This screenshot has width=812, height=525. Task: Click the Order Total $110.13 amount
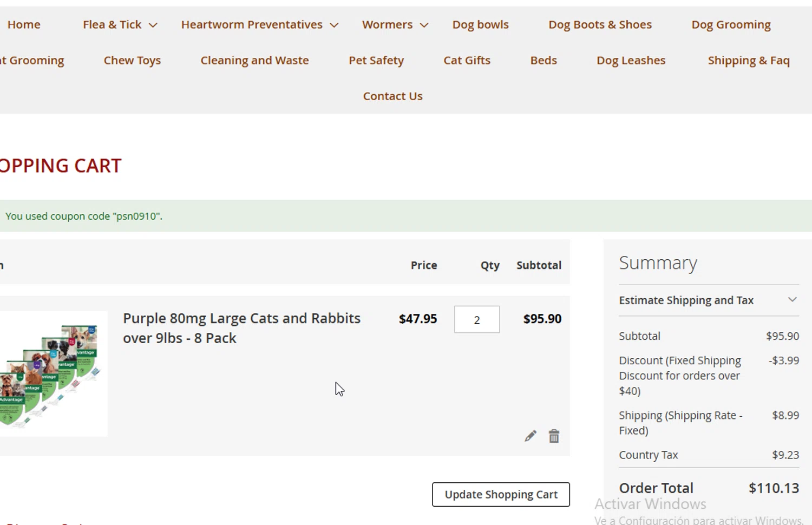click(x=774, y=488)
